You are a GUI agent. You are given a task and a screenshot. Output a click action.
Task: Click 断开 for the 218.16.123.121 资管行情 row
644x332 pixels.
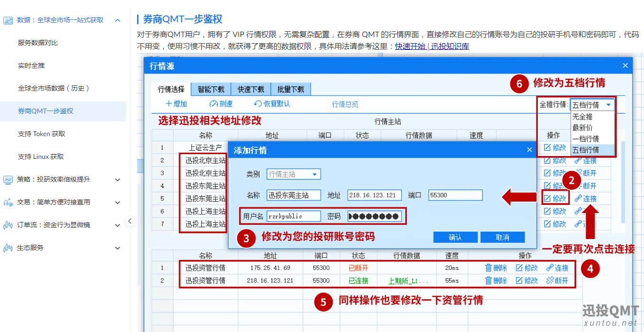pyautogui.click(x=557, y=281)
